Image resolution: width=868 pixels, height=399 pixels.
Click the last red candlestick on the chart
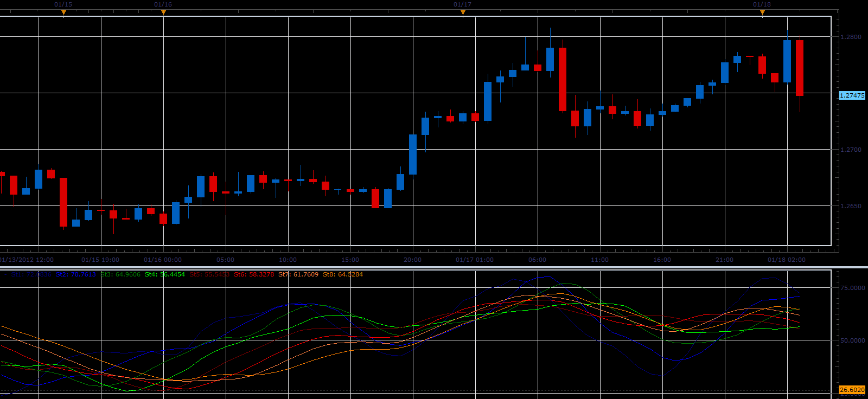800,68
